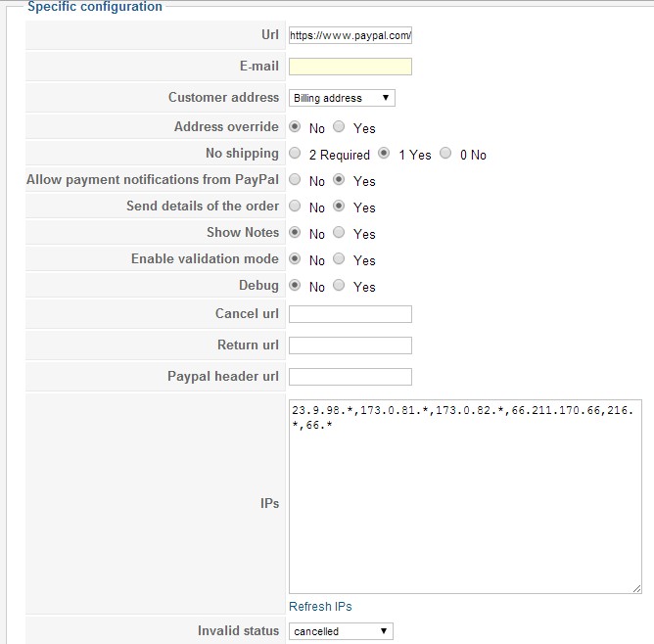Choose '2 Required' for No shipping

click(295, 154)
